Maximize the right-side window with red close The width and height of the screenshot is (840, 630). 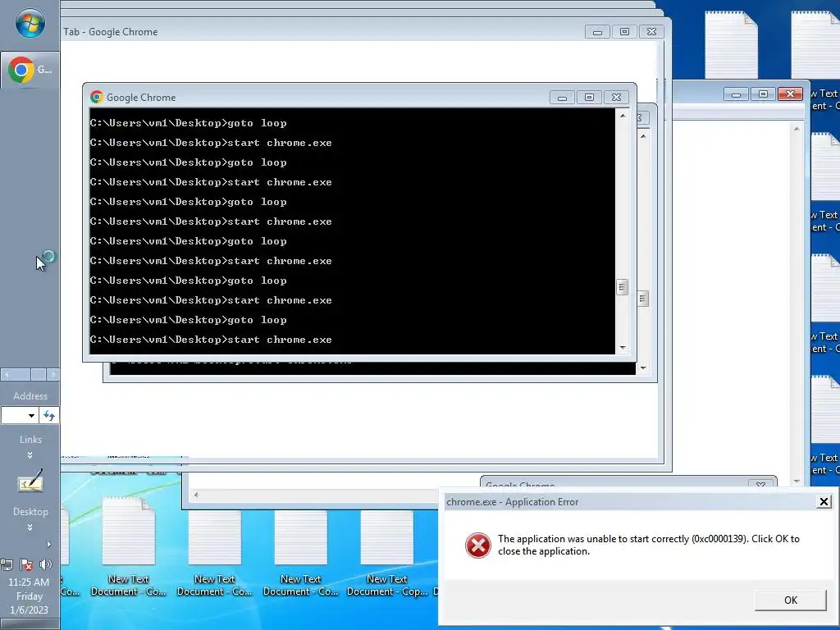coord(763,94)
